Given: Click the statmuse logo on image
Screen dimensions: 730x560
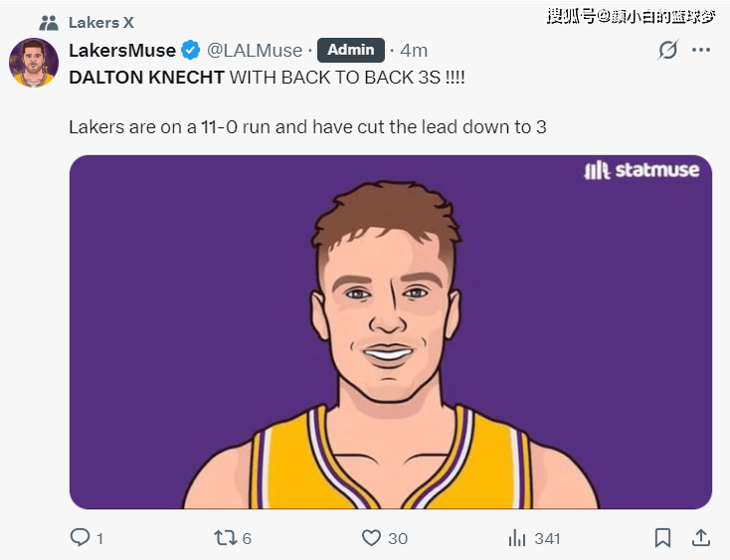Looking at the screenshot, I should coord(641,170).
